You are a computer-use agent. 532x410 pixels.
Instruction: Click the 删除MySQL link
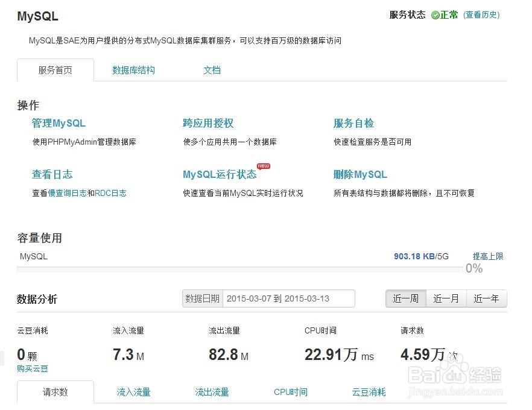coord(360,174)
